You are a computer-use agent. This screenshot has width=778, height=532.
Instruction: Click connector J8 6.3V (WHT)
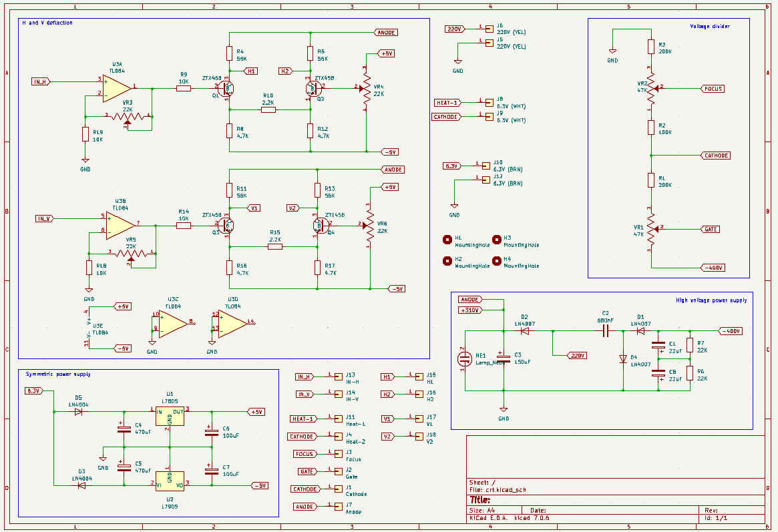pyautogui.click(x=490, y=103)
